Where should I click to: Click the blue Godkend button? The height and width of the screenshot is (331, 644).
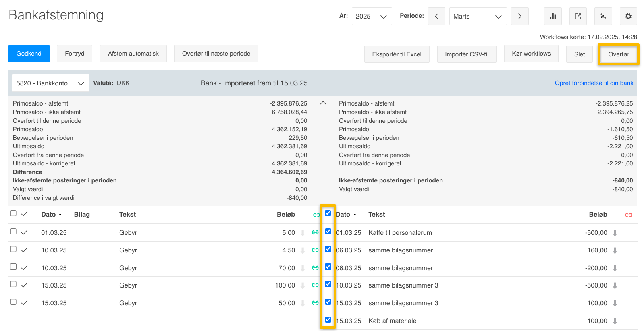click(29, 54)
